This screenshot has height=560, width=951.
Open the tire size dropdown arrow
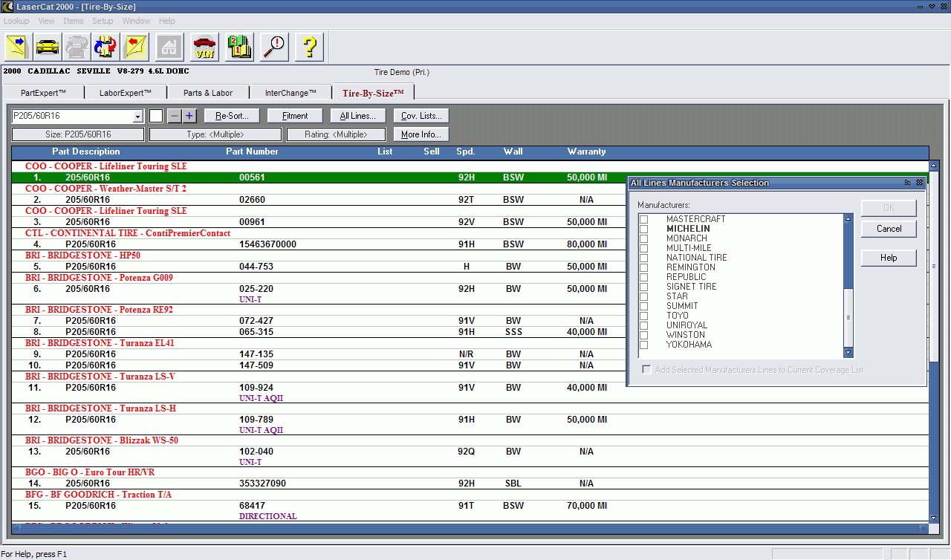point(137,117)
